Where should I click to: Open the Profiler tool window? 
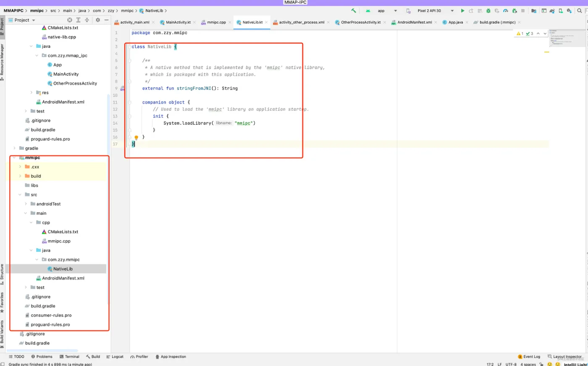tap(139, 357)
